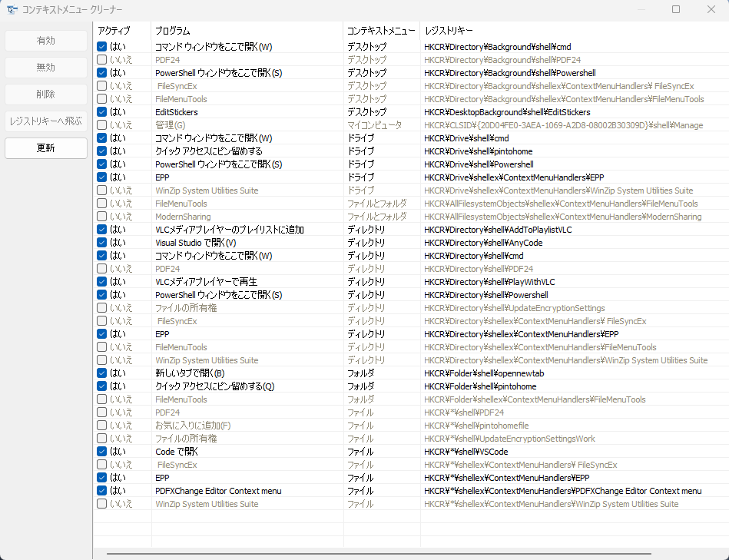Select PDFXChange Editor Context menu program name

pos(218,491)
